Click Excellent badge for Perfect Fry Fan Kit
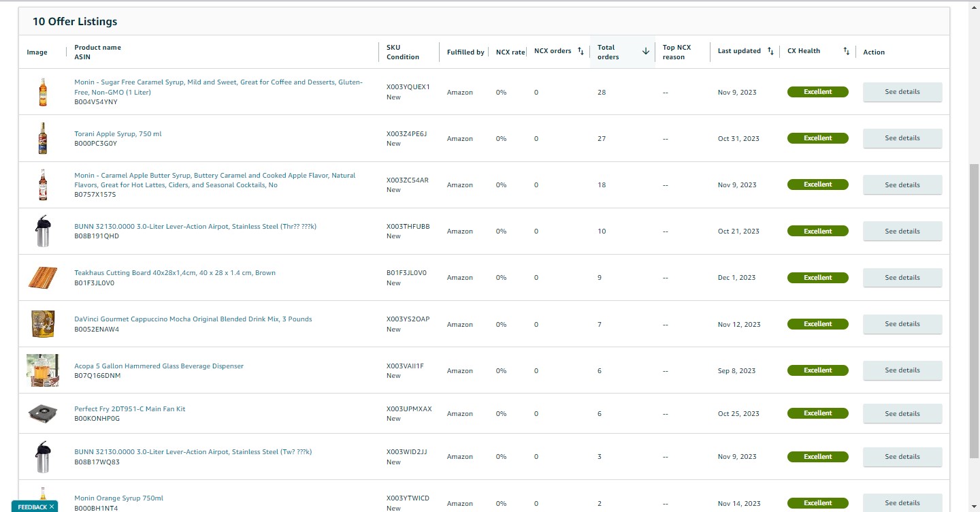980x512 pixels. pyautogui.click(x=818, y=413)
